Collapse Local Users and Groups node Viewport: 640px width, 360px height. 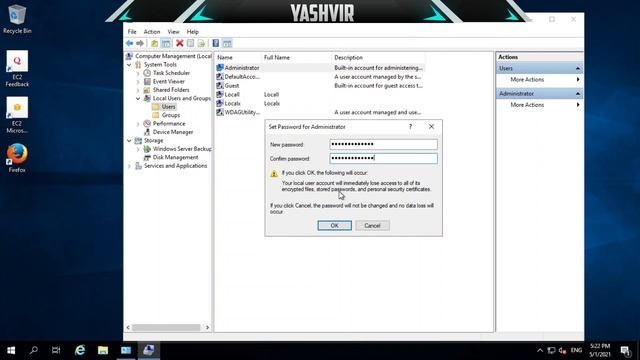tap(138, 98)
